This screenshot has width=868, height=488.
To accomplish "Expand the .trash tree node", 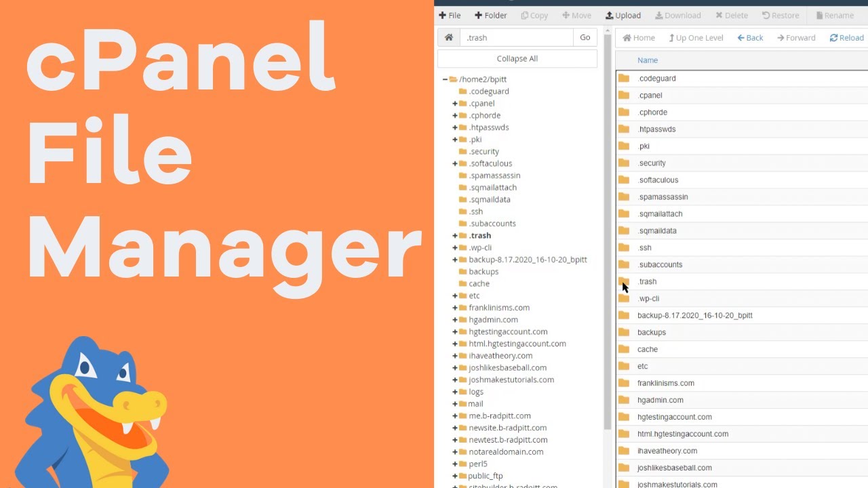I will [455, 236].
